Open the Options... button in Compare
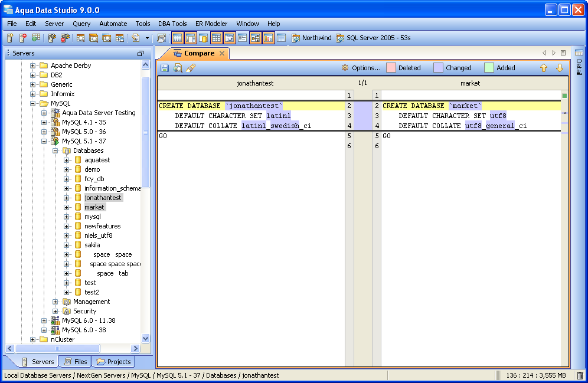Screen dimensions: 588x383 pyautogui.click(x=361, y=68)
